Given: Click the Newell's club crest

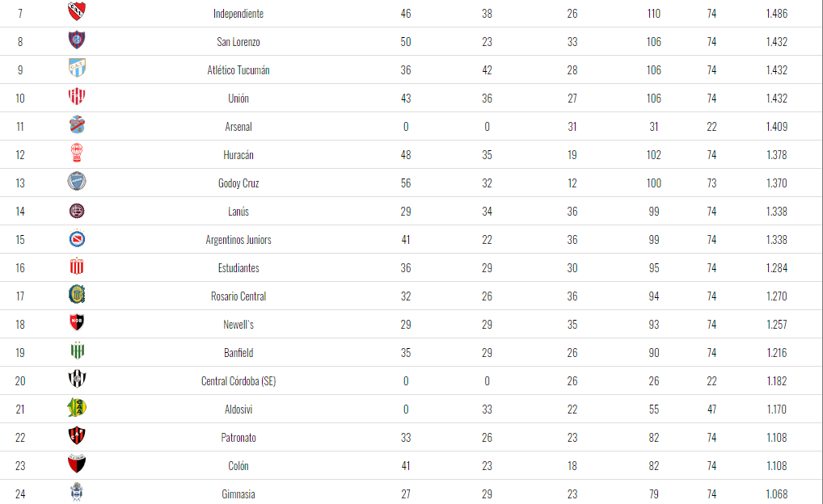Looking at the screenshot, I should click(x=77, y=323).
